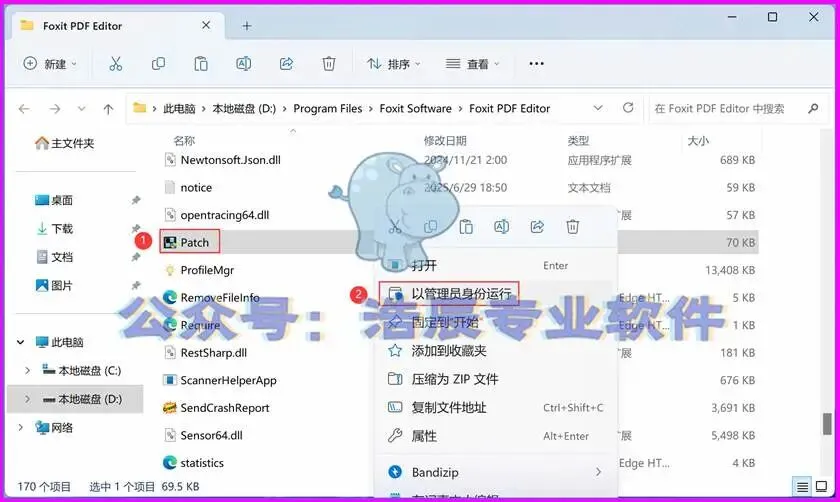Click Program Files in the address breadcrumb

click(x=327, y=109)
